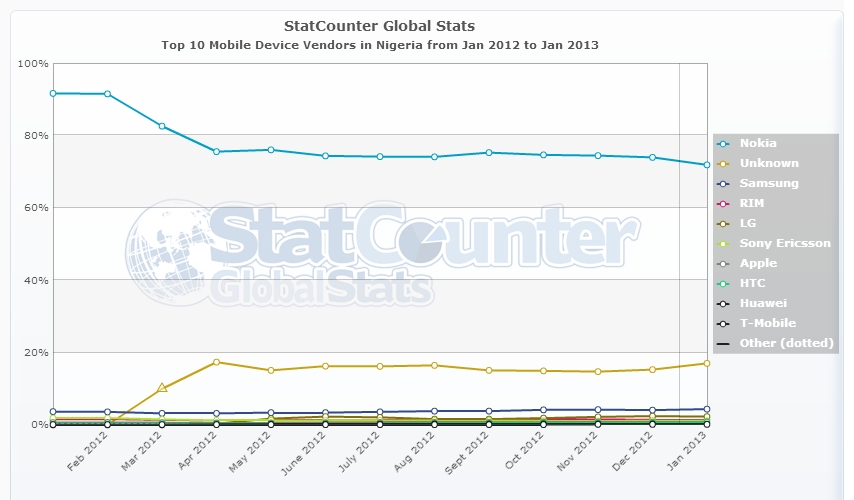Viewport: 854px width, 500px height.
Task: Click Nokia data point for Feb 2012
Action: pyautogui.click(x=107, y=94)
